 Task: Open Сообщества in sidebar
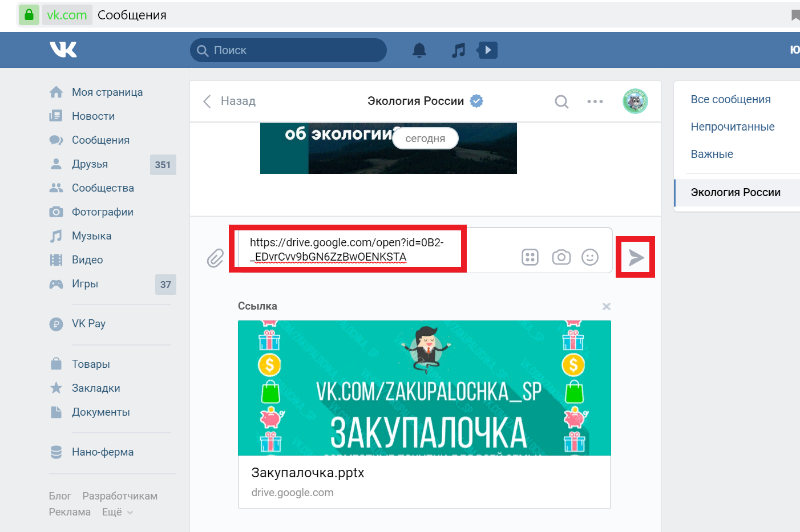[x=103, y=188]
